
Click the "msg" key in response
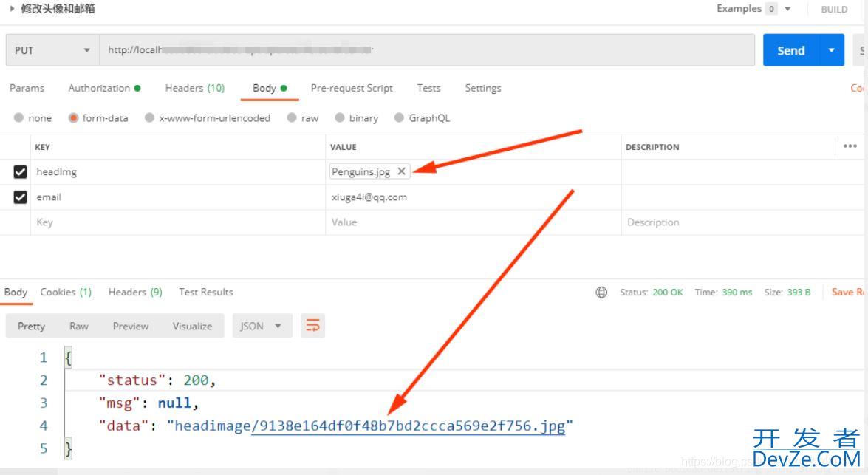pyautogui.click(x=119, y=403)
